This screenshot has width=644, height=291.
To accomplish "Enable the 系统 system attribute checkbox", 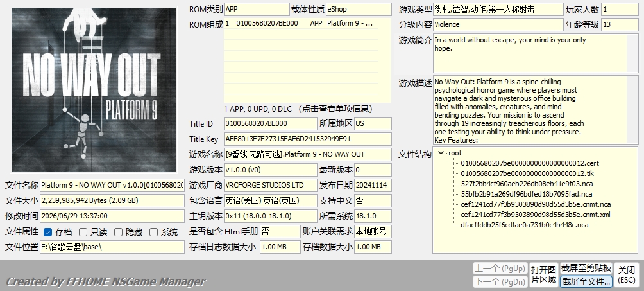I will [x=153, y=232].
